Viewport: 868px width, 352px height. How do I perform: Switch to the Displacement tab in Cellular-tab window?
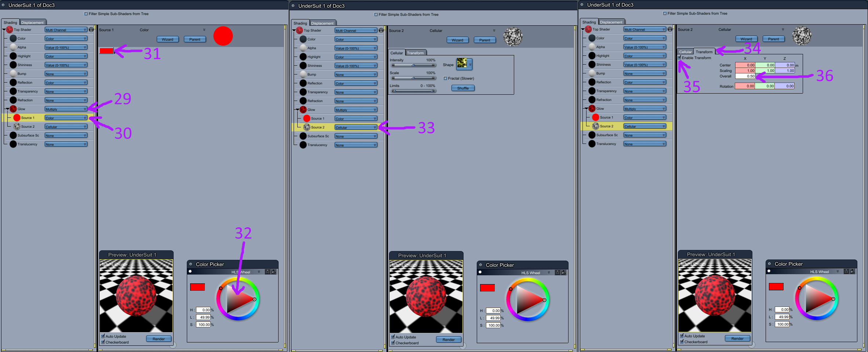point(322,23)
